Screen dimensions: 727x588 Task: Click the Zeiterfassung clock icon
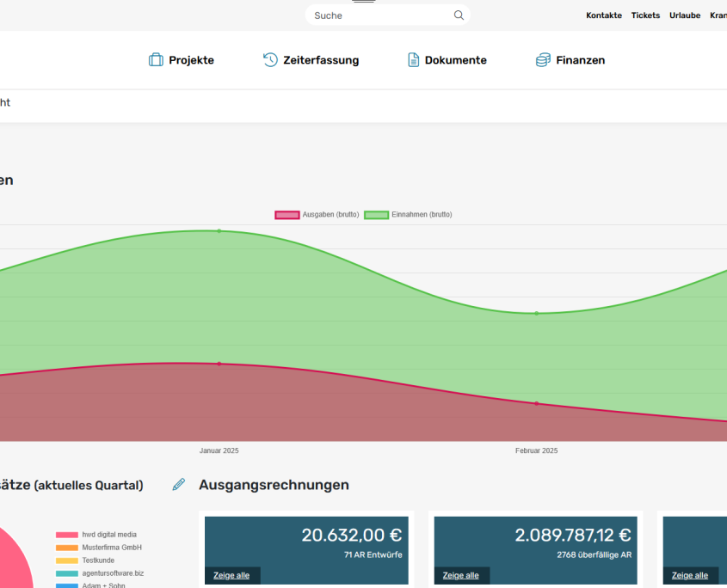coord(270,60)
